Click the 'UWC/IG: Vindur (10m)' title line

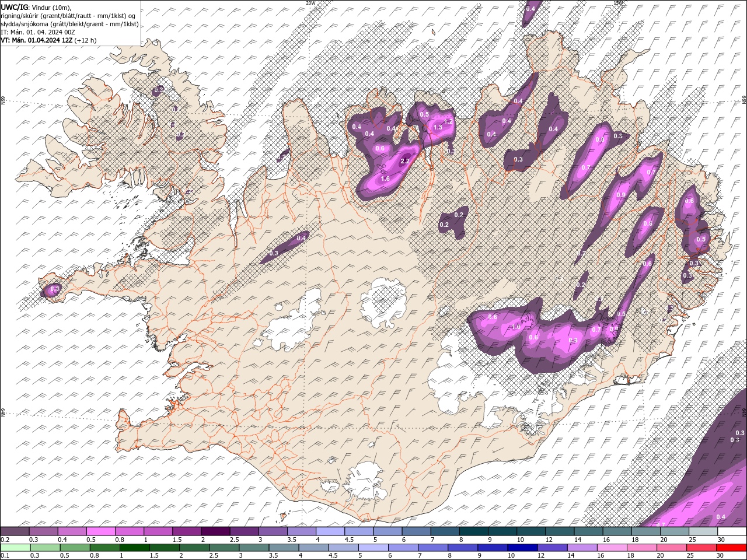click(36, 6)
